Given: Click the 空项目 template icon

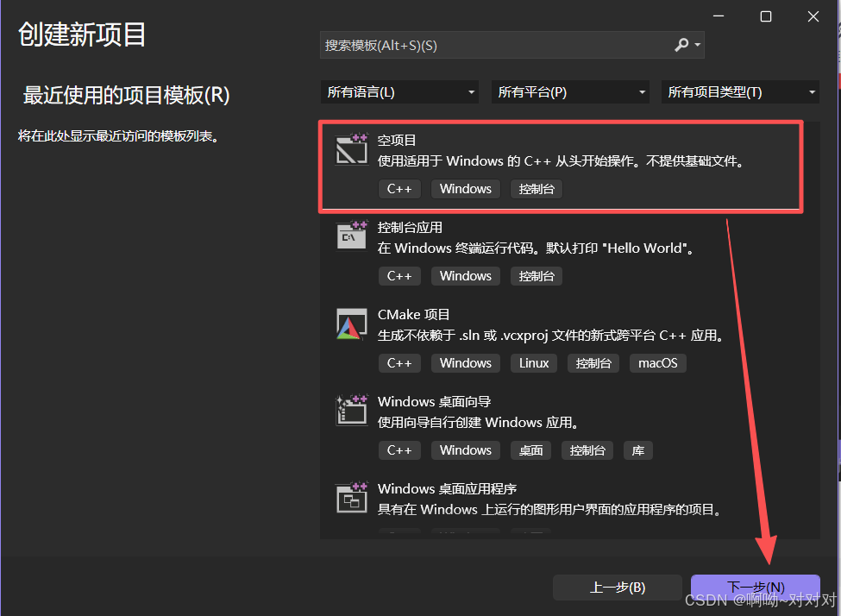Looking at the screenshot, I should [x=352, y=149].
